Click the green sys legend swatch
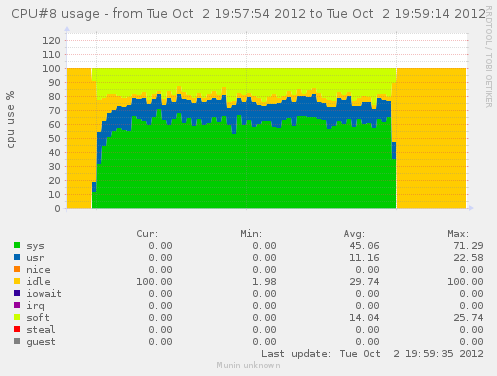 click(x=17, y=245)
